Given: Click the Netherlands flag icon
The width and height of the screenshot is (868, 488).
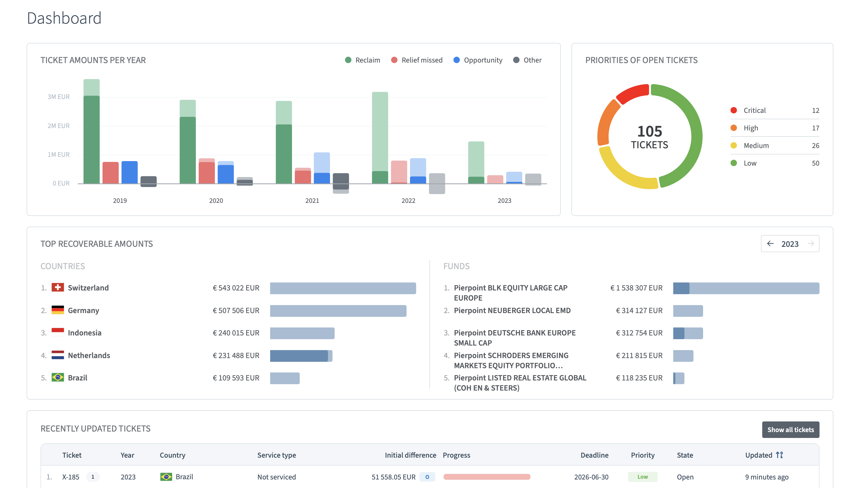Looking at the screenshot, I should click(58, 355).
